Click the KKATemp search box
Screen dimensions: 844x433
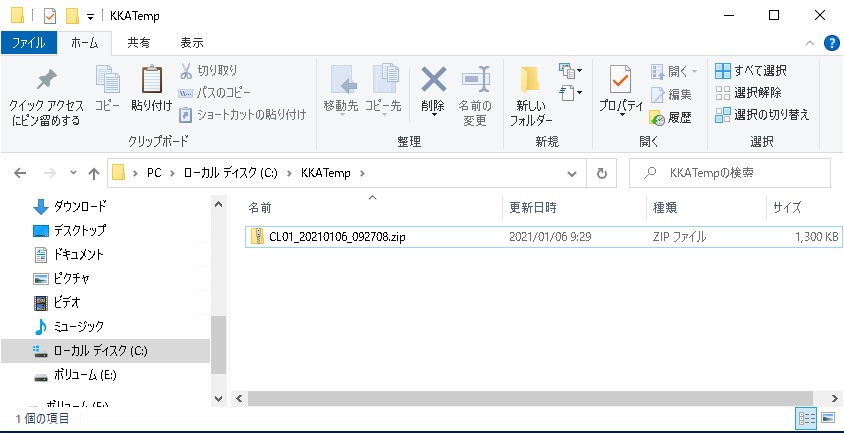point(735,173)
